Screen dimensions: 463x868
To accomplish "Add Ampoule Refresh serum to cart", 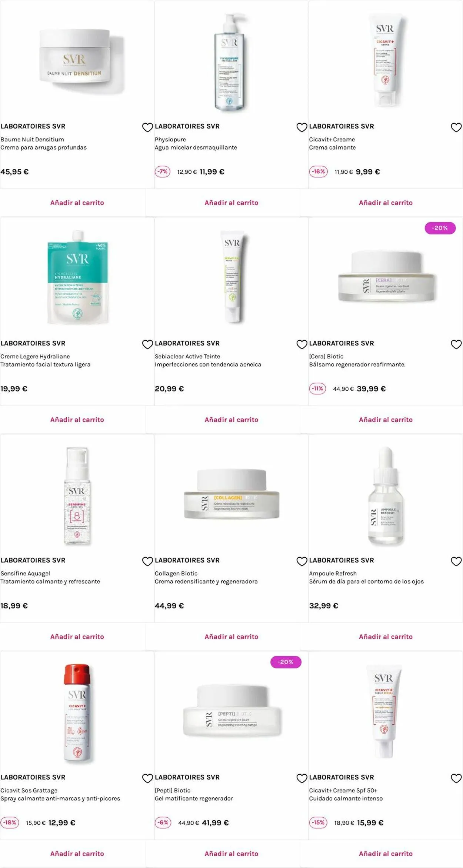I will (x=386, y=637).
